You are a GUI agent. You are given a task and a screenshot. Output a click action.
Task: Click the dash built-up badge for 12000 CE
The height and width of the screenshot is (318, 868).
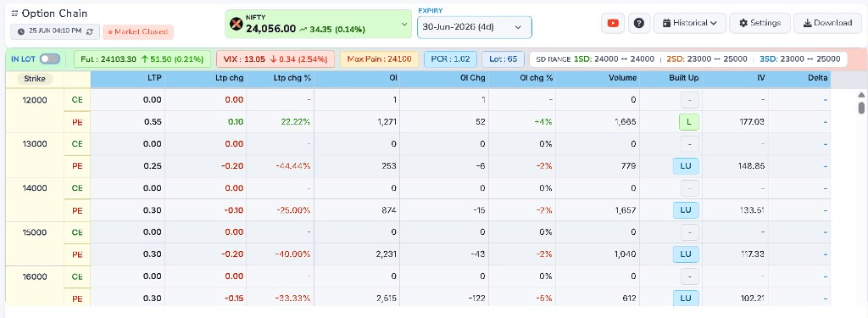(689, 100)
